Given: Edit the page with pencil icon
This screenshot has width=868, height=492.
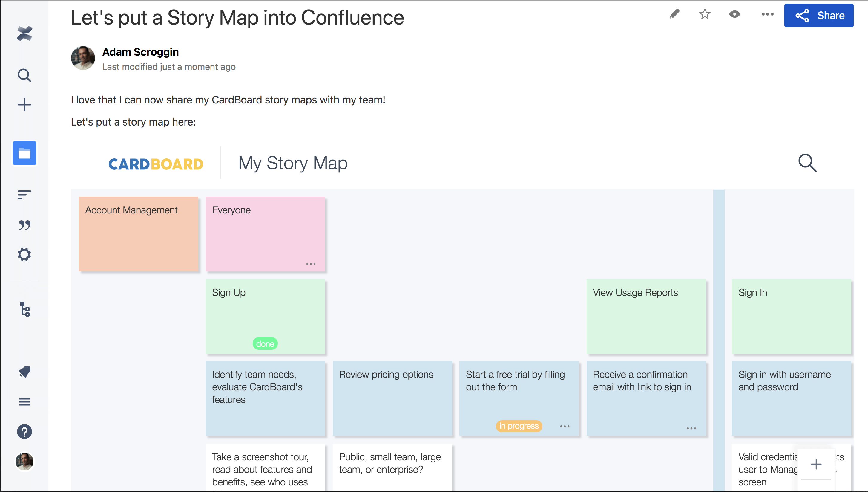Looking at the screenshot, I should click(x=674, y=14).
